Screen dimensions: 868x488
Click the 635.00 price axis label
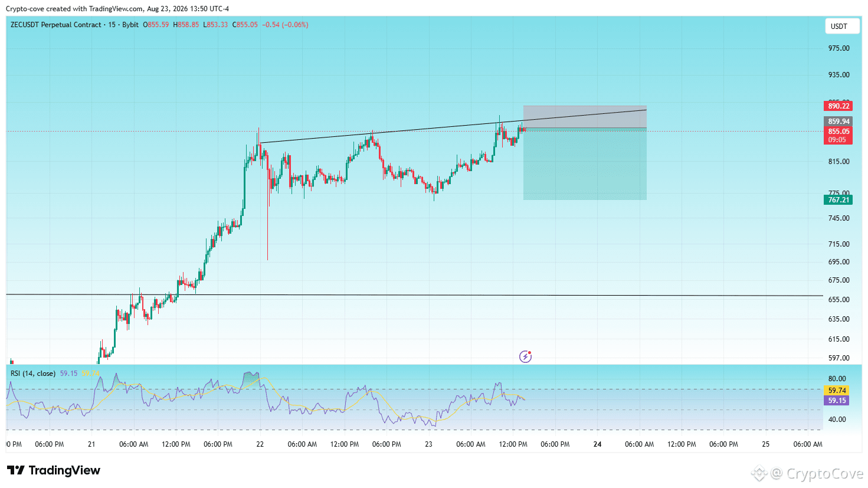coord(839,319)
